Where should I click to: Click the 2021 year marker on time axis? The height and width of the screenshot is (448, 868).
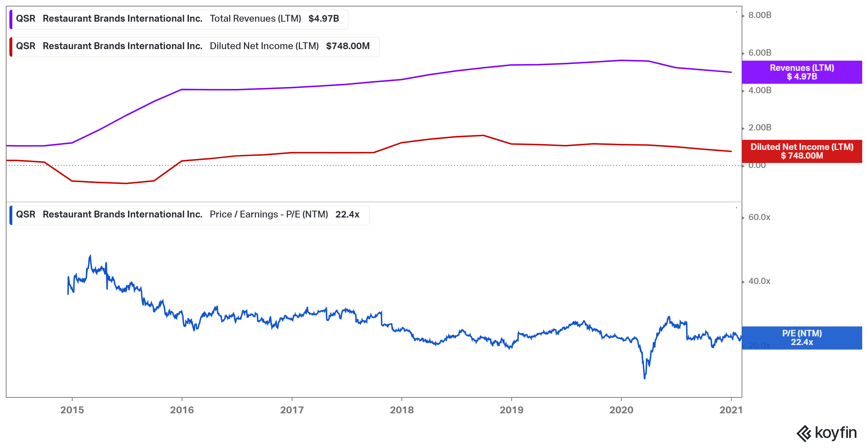point(731,410)
